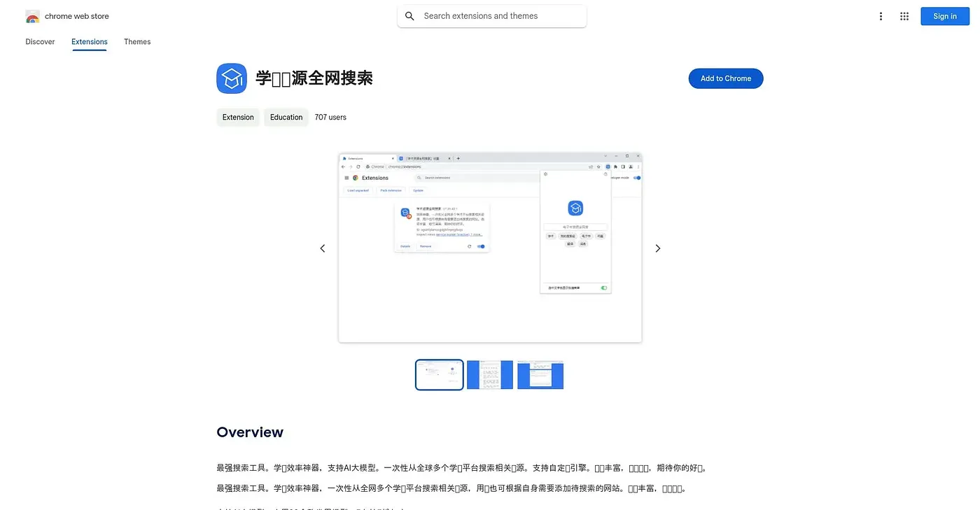This screenshot has width=980, height=510.
Task: Click the large extension screenshot preview
Action: [x=490, y=248]
